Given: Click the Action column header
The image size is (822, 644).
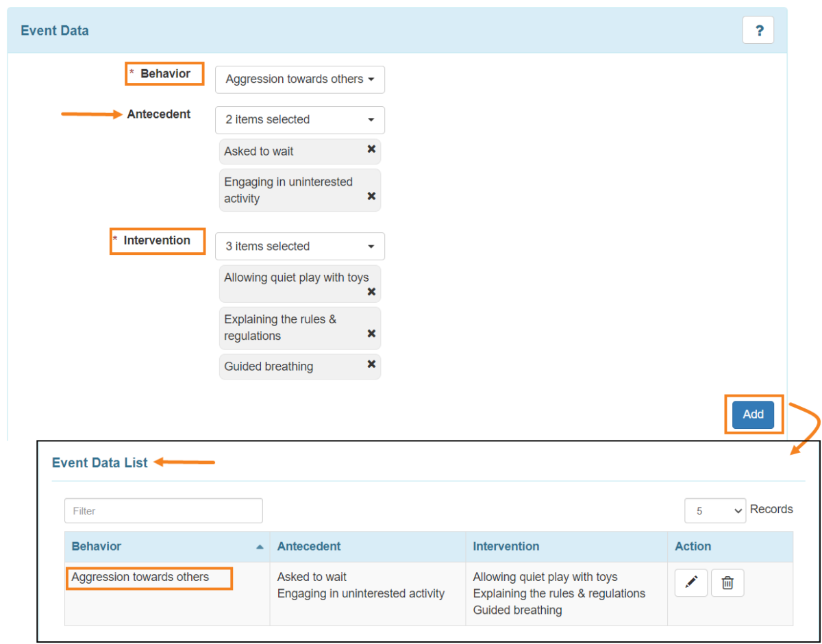Looking at the screenshot, I should point(693,547).
